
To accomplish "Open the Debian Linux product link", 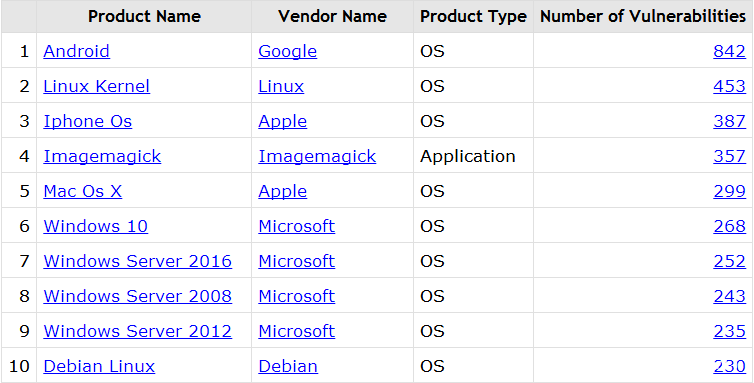I will tap(99, 366).
